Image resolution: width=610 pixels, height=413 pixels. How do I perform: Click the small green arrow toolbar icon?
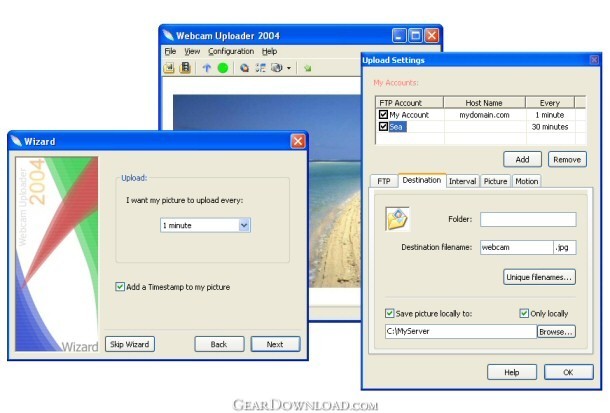pyautogui.click(x=308, y=68)
